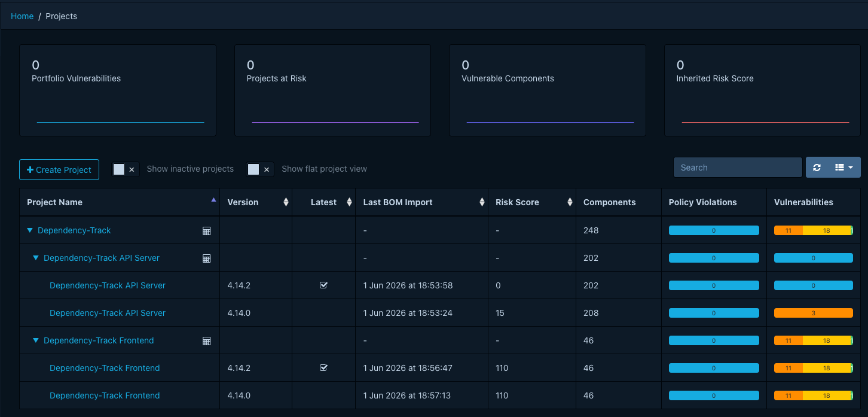This screenshot has width=868, height=417.
Task: Click orange vulnerabilities bar showing 3
Action: (x=814, y=313)
